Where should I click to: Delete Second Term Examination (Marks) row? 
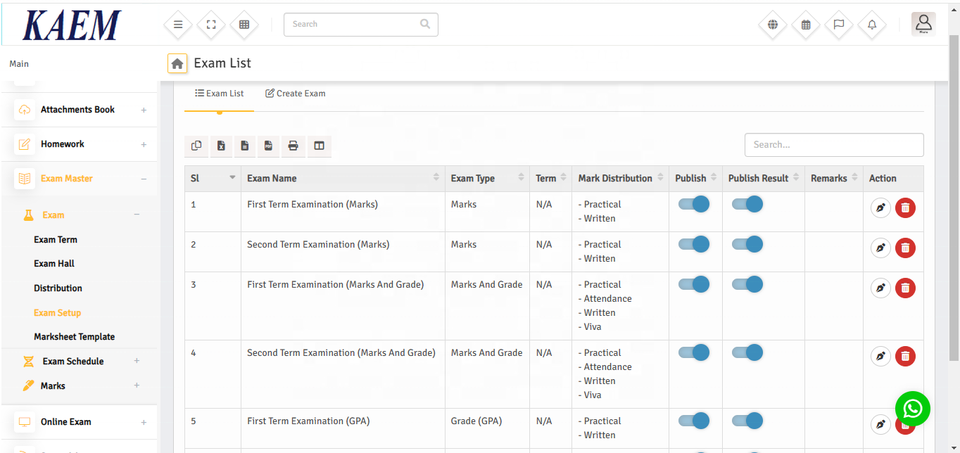pyautogui.click(x=905, y=248)
